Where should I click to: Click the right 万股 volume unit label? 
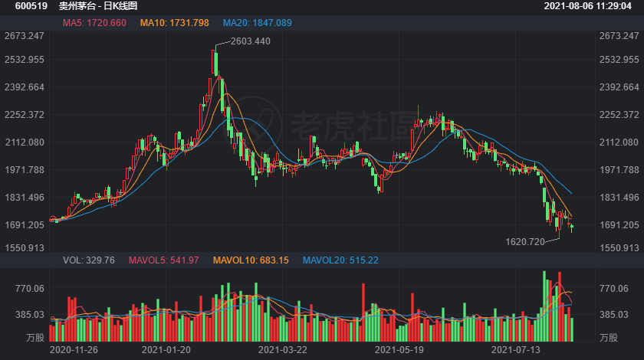(608, 338)
